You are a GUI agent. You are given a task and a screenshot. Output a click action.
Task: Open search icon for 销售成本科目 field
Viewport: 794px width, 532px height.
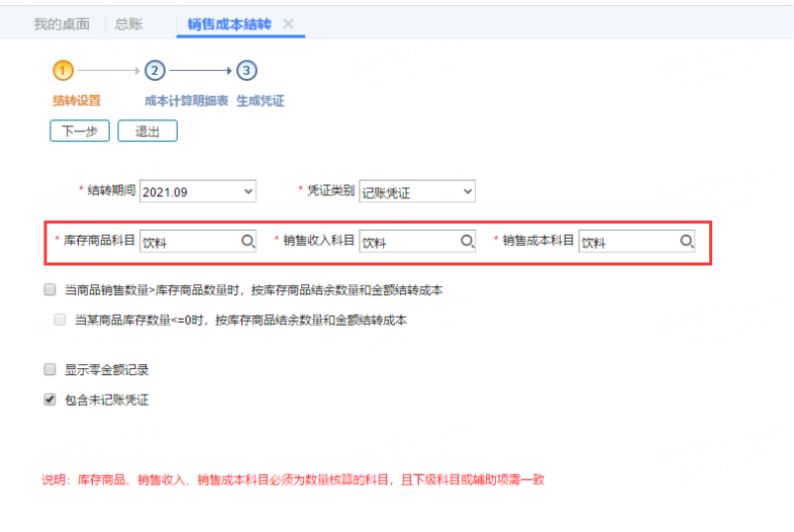coord(686,242)
